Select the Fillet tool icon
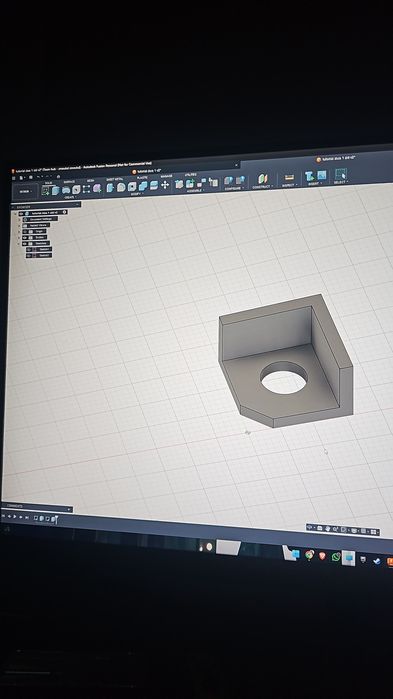This screenshot has width=393, height=699. pos(121,187)
